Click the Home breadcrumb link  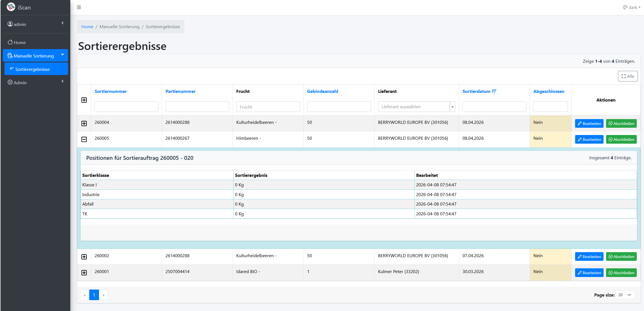(87, 26)
